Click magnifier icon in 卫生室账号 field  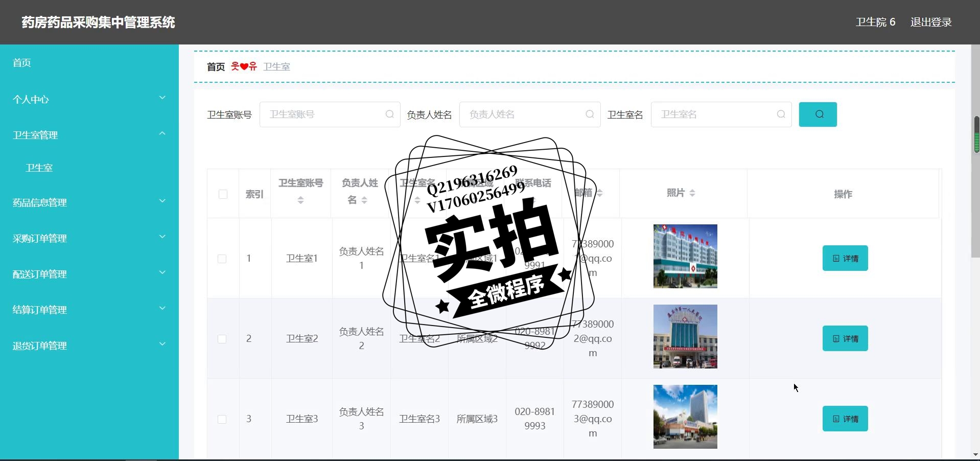pos(389,114)
